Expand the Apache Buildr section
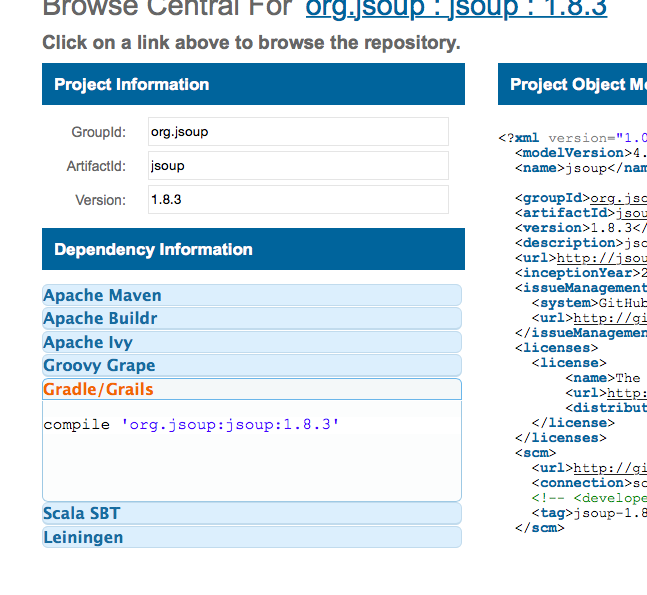The width and height of the screenshot is (647, 595). tap(252, 319)
